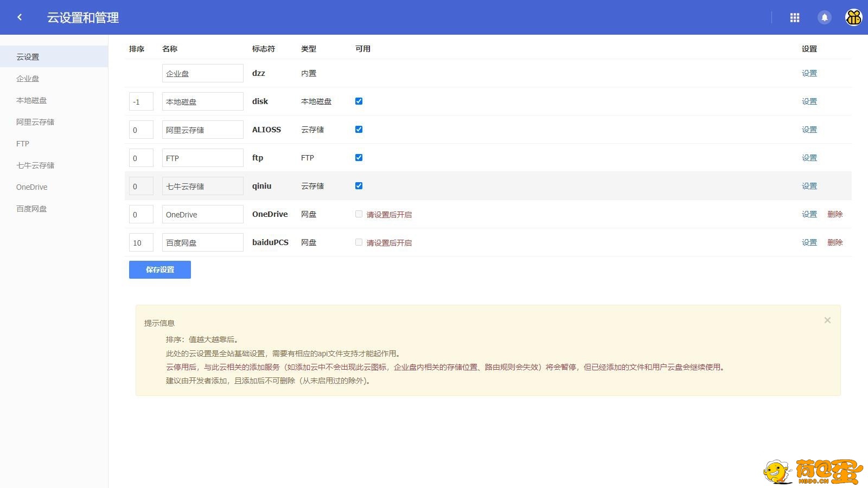This screenshot has height=488, width=868.
Task: Uncheck the 本地磁盘 disk available checkbox
Action: pos(359,101)
